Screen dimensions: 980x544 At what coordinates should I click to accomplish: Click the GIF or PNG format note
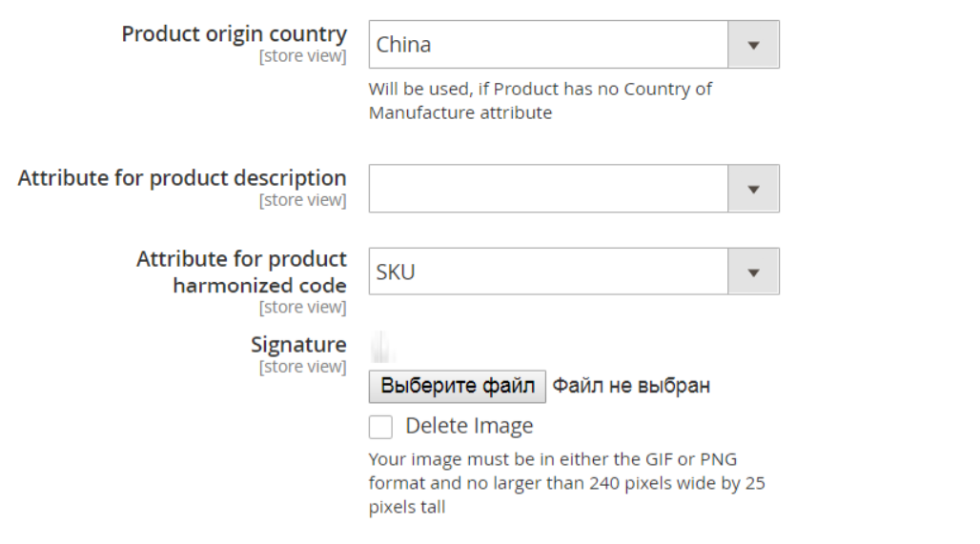[x=566, y=483]
